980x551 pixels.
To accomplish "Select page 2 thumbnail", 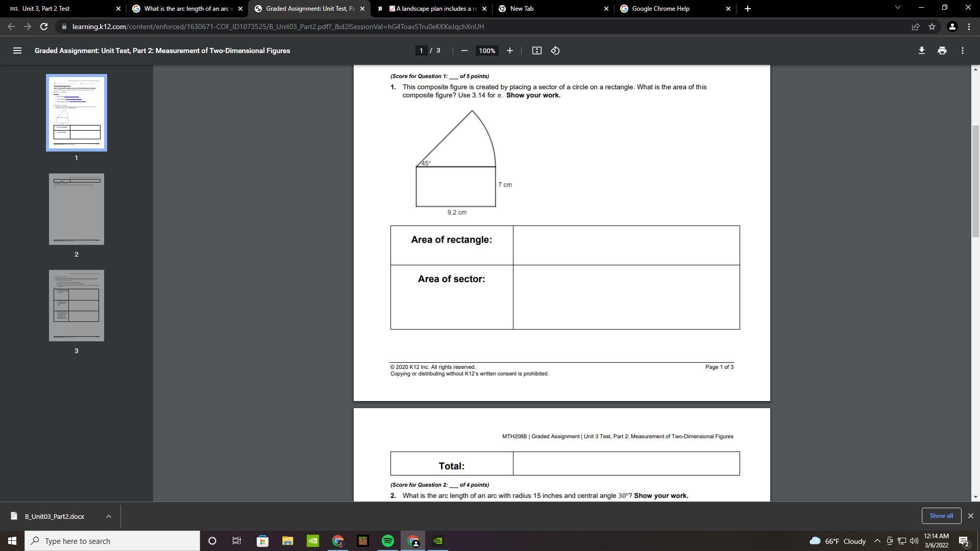I will [77, 209].
